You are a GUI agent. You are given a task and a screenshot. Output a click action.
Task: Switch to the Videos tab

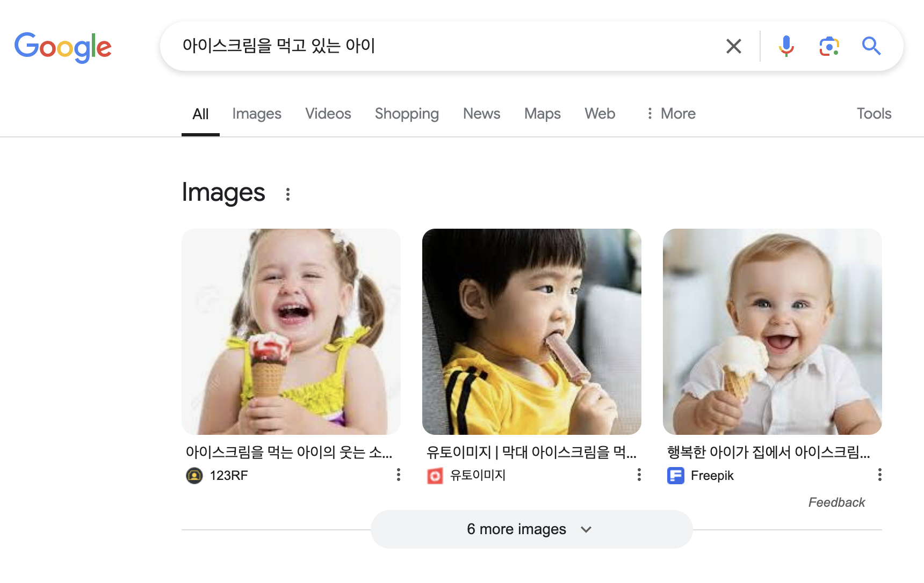click(x=328, y=113)
